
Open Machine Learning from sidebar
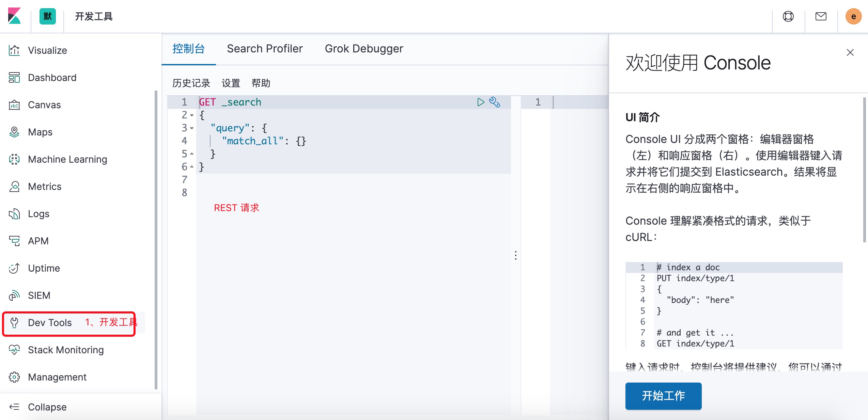pos(67,159)
